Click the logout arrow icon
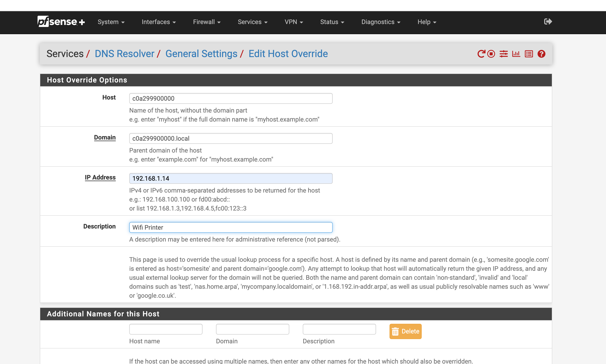 point(548,22)
